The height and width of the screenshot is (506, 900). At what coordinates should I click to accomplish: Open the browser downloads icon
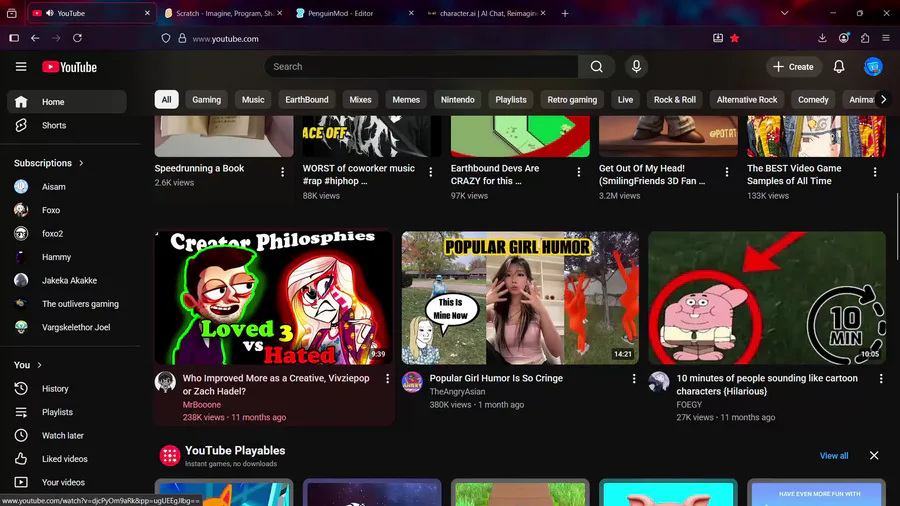tap(822, 38)
